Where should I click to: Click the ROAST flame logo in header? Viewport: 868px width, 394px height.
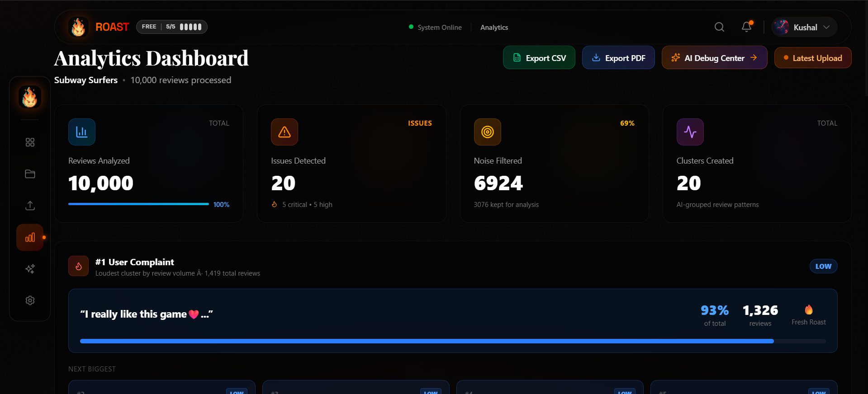78,27
